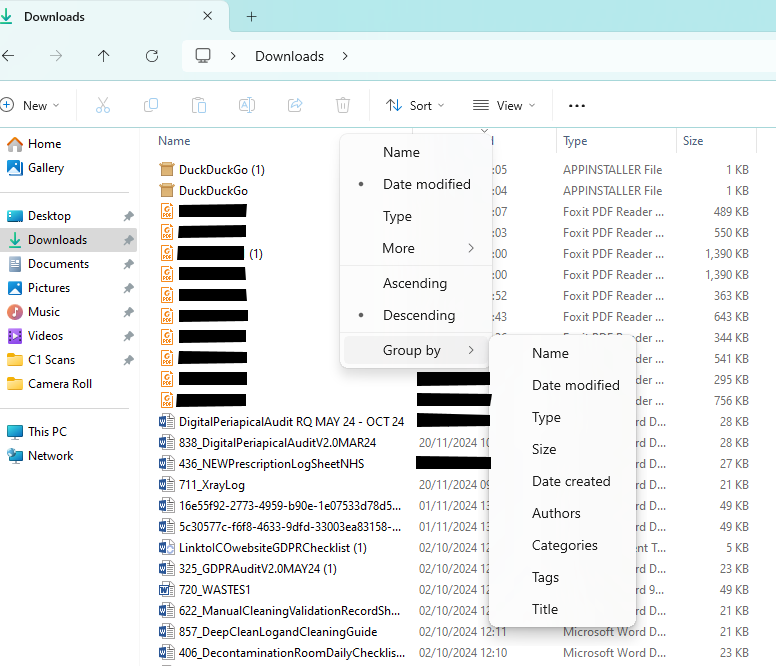Click the Copy icon in toolbar
Viewport: 776px width, 666px height.
(x=151, y=105)
